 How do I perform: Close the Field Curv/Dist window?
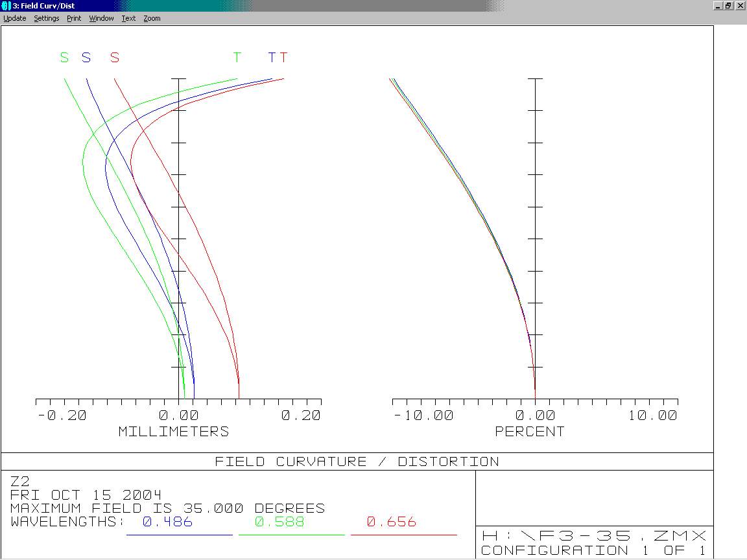tap(741, 6)
